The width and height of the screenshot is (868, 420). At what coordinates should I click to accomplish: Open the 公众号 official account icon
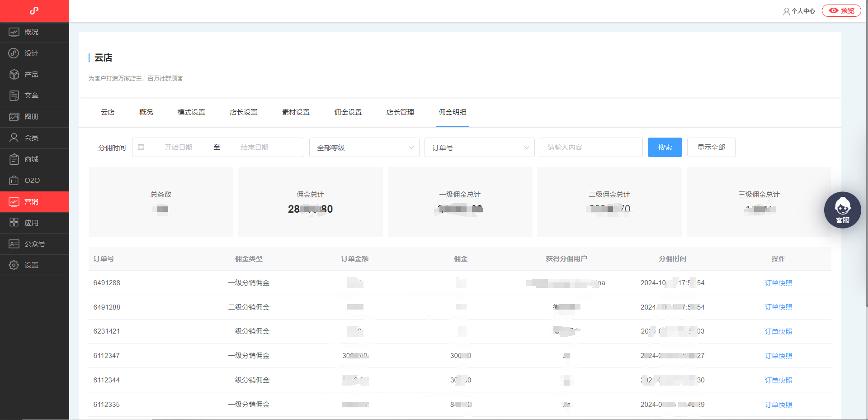pos(14,244)
